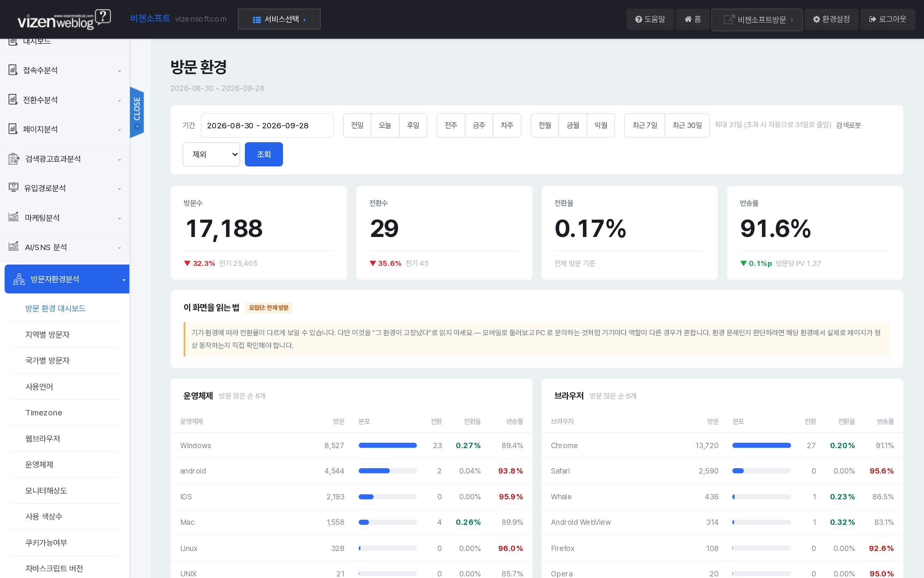Image resolution: width=924 pixels, height=578 pixels.
Task: Click the Windows distribution bar
Action: [x=387, y=445]
